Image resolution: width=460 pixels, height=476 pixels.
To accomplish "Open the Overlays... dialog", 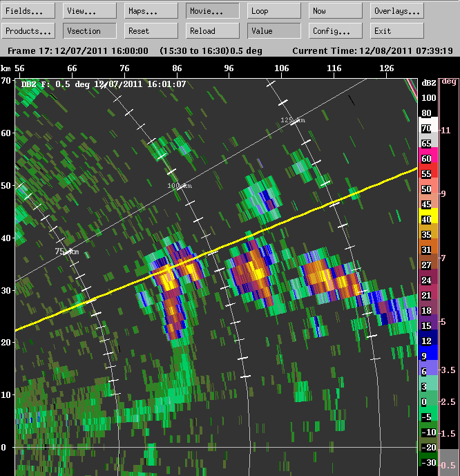I will [x=397, y=11].
